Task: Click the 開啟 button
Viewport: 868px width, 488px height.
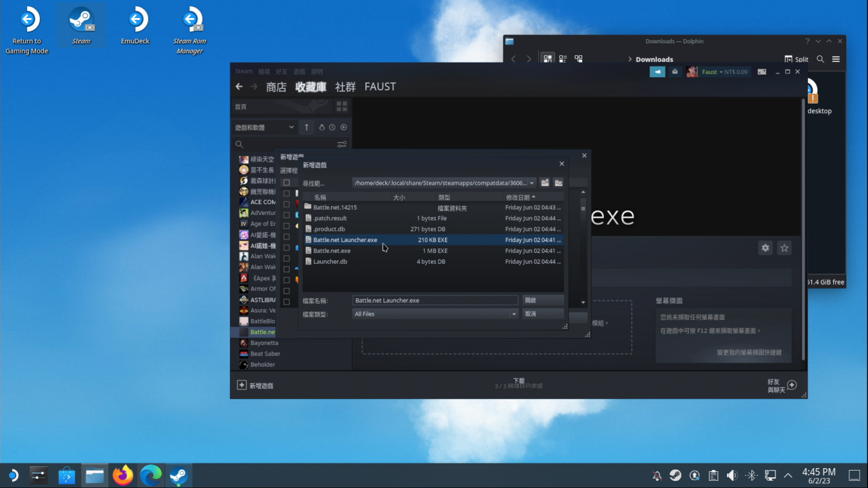Action: [x=542, y=300]
